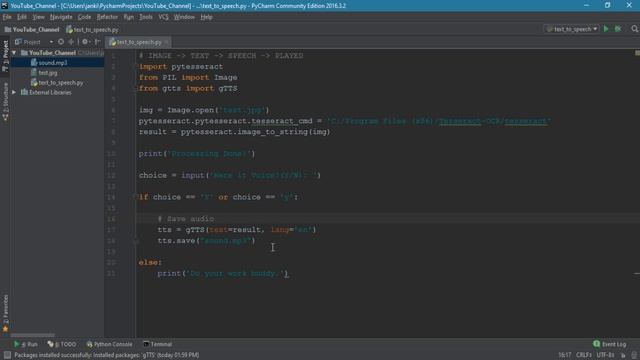Open the TODO tool window

click(62, 344)
